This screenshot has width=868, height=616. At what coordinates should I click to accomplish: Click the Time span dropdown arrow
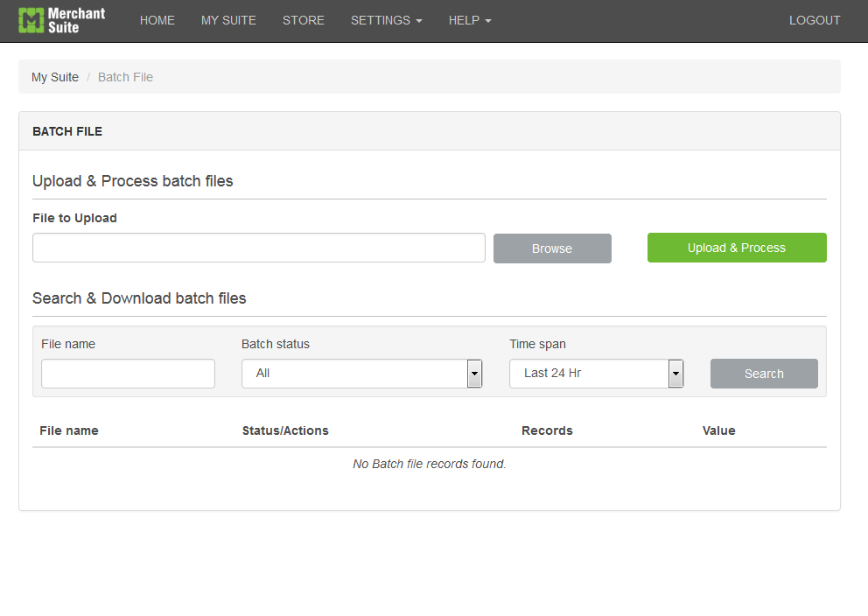coord(675,374)
